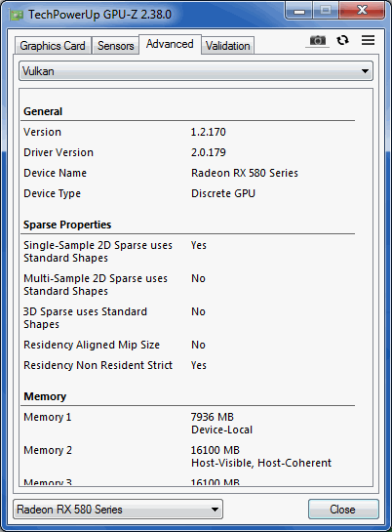Click No value for Multi-Sample 2D Sparse
Screen dimensions: 392x532
[198, 278]
